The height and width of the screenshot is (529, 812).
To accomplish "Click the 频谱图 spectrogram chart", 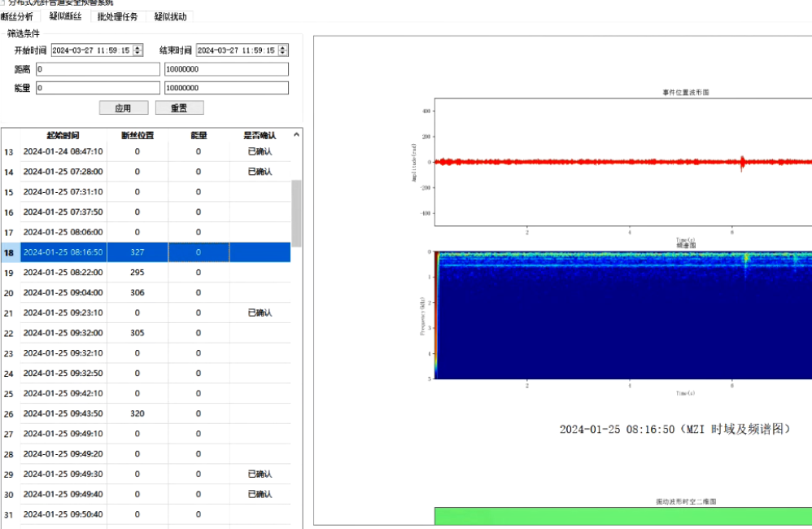I will [623, 315].
